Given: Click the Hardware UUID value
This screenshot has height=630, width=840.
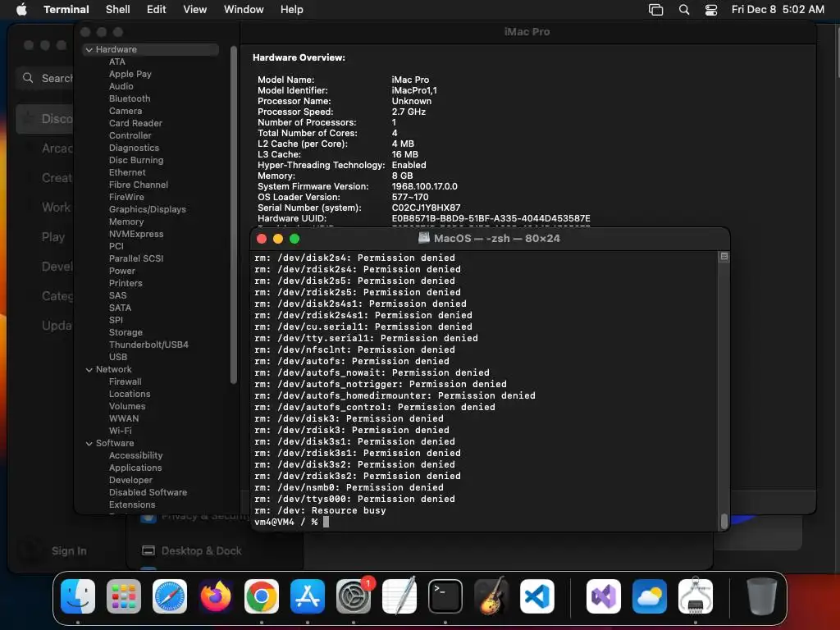Looking at the screenshot, I should (x=491, y=218).
